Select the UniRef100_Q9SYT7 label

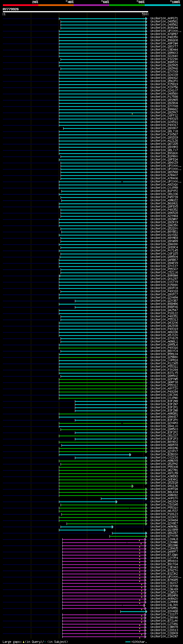164,47
